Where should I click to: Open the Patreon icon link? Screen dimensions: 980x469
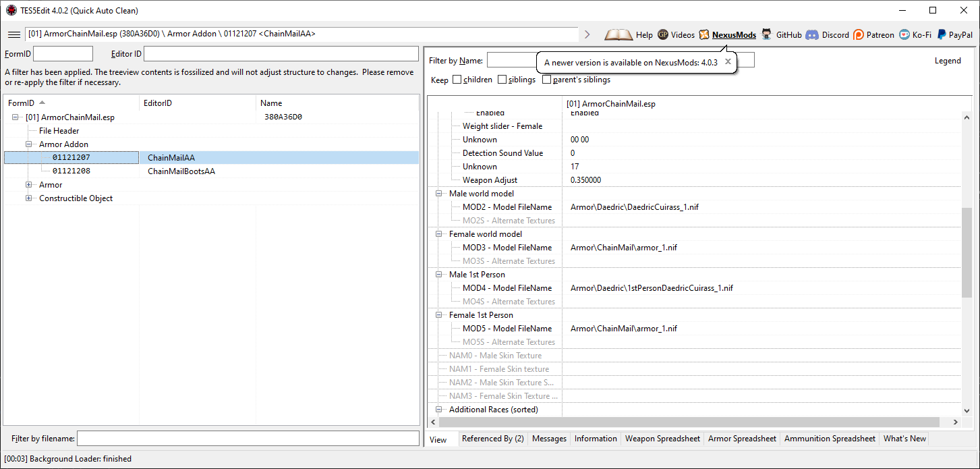tap(859, 34)
